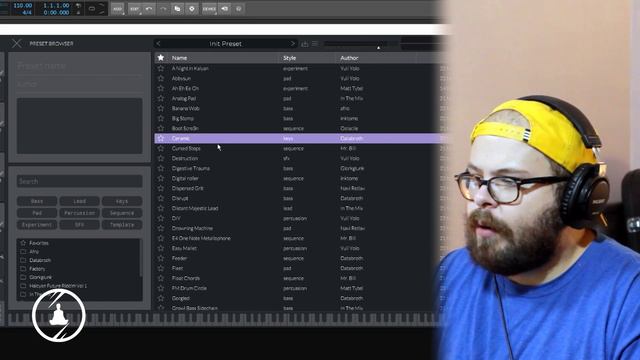The height and width of the screenshot is (360, 640).
Task: Click the Search field in preset browser
Action: 80,181
